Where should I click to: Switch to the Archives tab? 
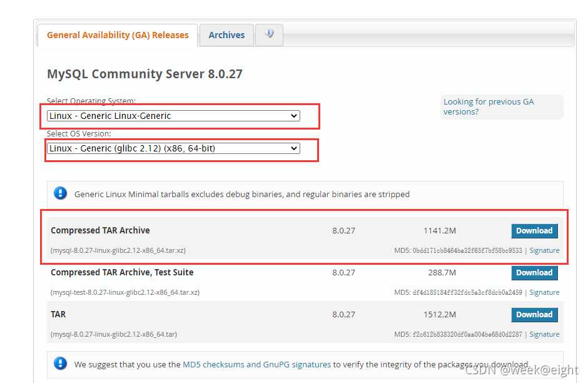click(x=226, y=35)
